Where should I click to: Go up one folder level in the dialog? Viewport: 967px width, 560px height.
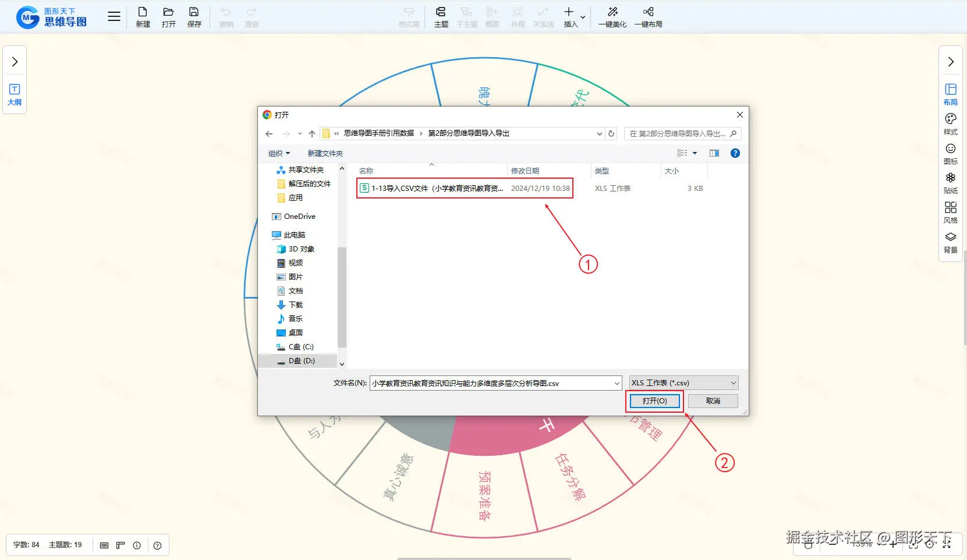tap(312, 134)
